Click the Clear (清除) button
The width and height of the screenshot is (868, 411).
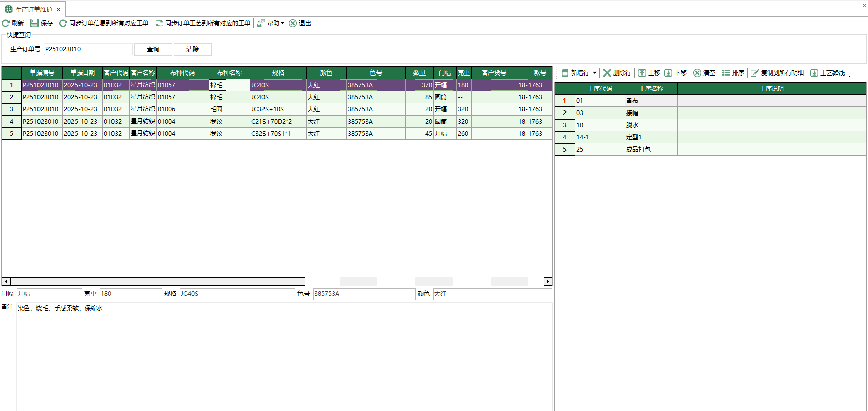coord(193,49)
